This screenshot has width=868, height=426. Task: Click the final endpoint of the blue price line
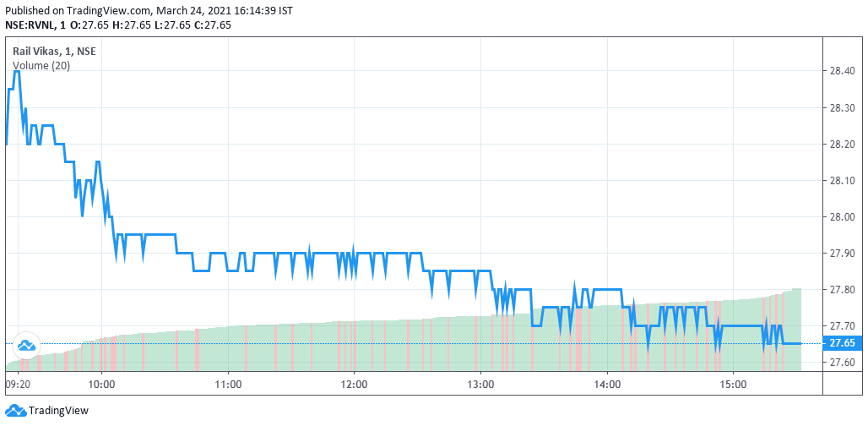800,343
